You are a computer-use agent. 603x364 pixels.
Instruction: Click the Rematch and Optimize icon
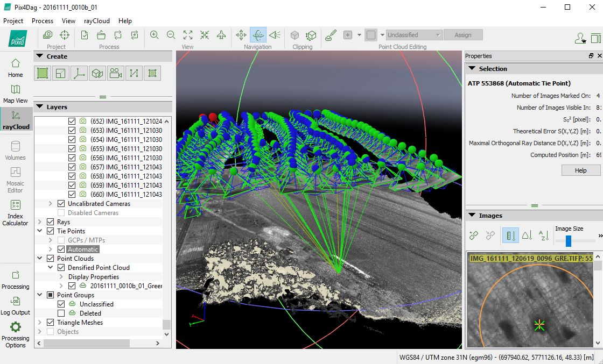[x=135, y=35]
